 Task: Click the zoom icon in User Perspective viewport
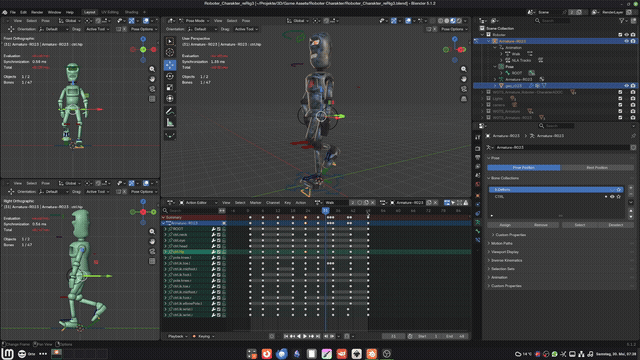click(464, 69)
